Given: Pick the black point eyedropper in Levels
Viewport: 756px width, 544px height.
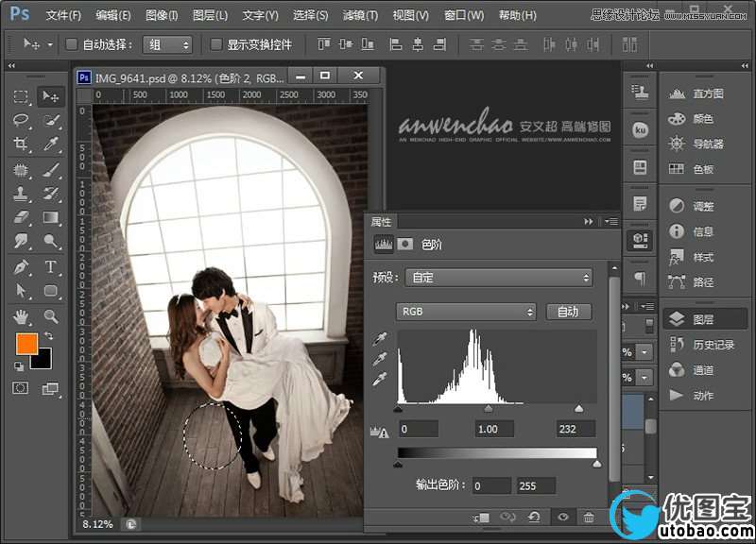Looking at the screenshot, I should click(380, 339).
